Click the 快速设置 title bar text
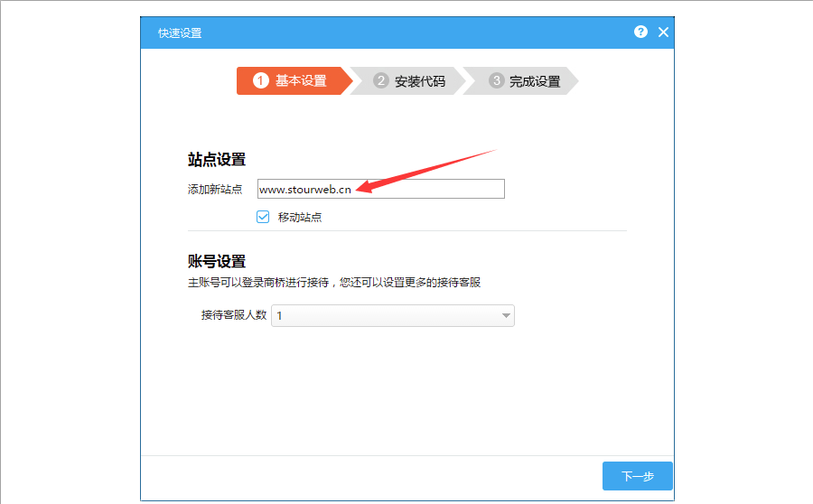 click(x=180, y=33)
